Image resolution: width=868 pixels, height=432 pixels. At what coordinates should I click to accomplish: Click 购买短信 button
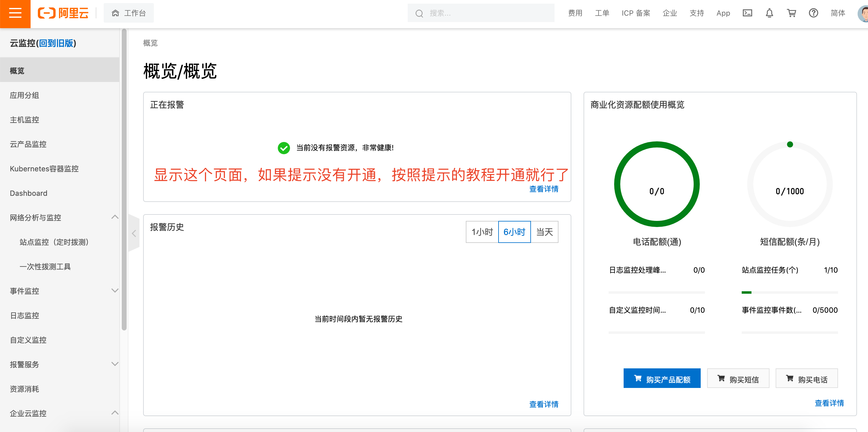click(738, 378)
